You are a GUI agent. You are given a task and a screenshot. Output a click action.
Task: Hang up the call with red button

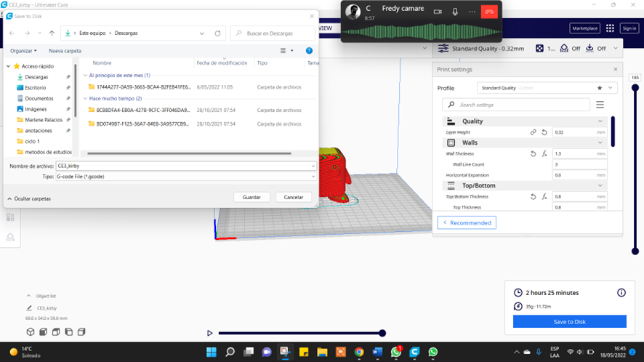(488, 12)
